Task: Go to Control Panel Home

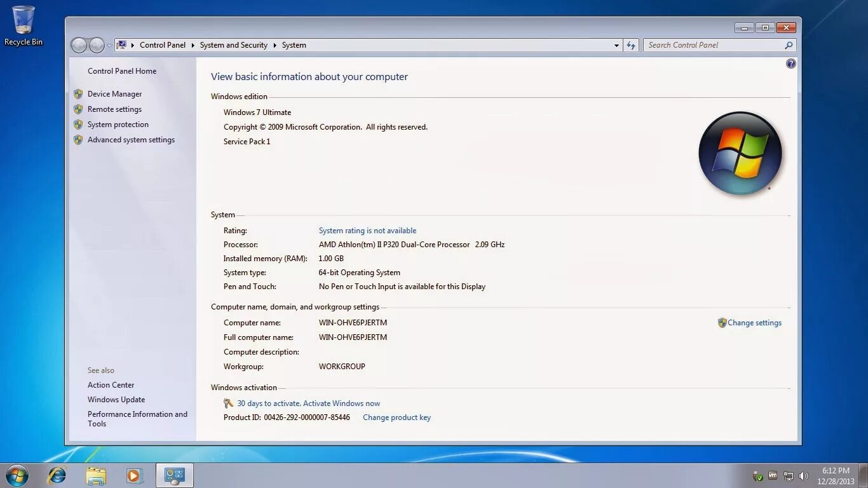Action: click(x=122, y=71)
